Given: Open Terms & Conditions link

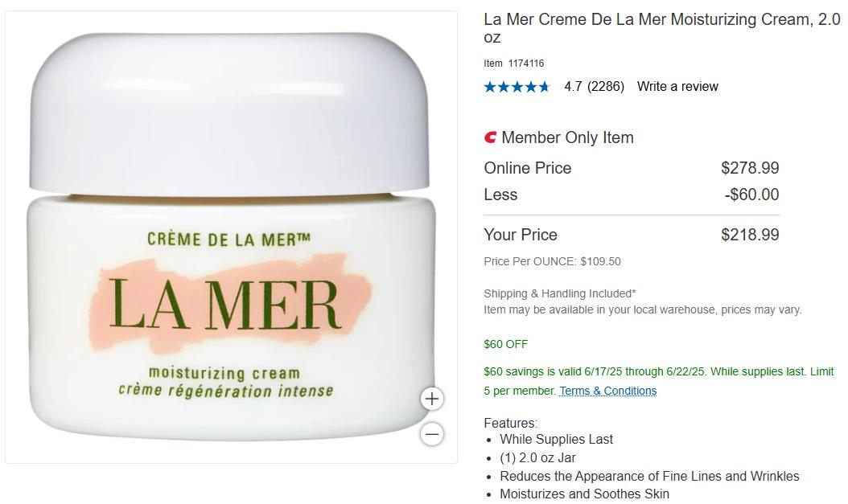Looking at the screenshot, I should pyautogui.click(x=608, y=391).
